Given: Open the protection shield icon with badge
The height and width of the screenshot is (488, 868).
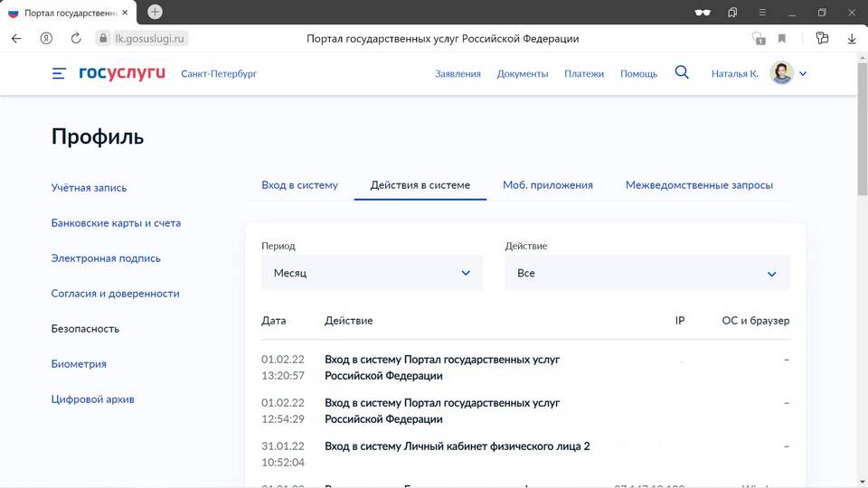Looking at the screenshot, I should tap(759, 38).
